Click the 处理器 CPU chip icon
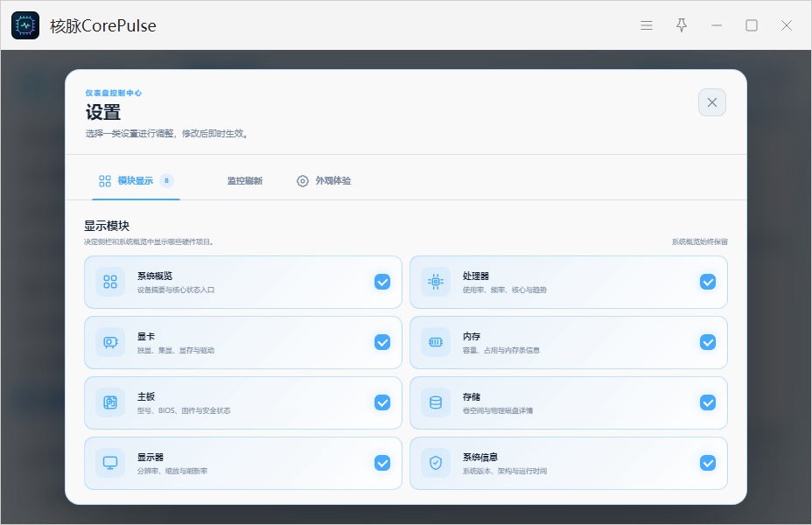The width and height of the screenshot is (812, 525). (436, 282)
